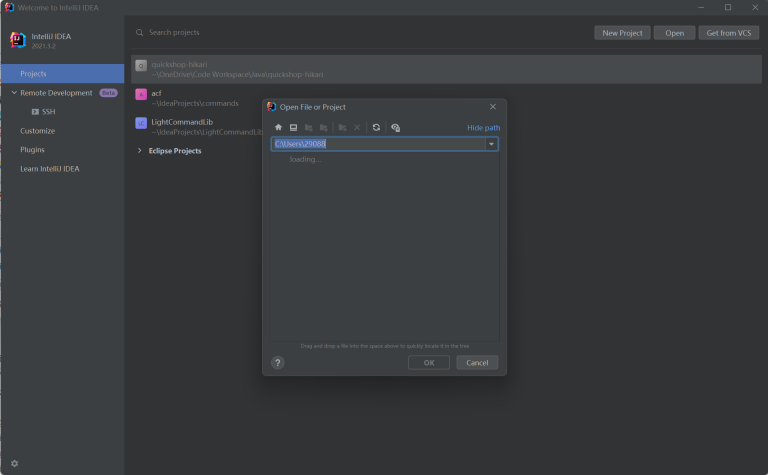
Task: Close the Open File or Project dialog
Action: [x=493, y=107]
